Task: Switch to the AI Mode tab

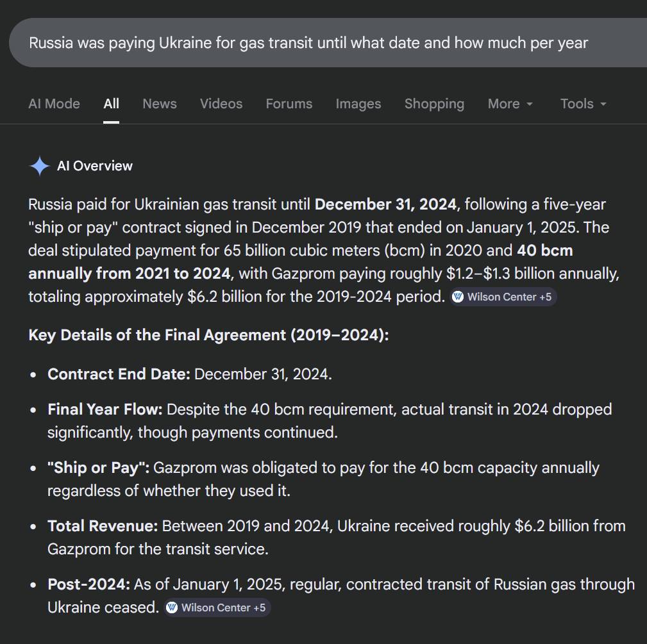Action: coord(55,104)
